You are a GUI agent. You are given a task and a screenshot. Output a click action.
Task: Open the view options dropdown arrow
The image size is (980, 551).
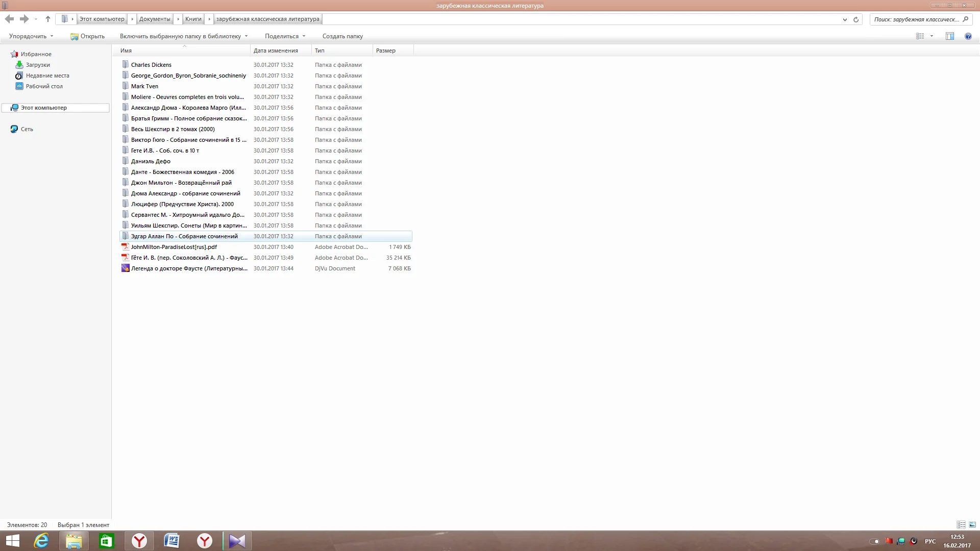(932, 36)
